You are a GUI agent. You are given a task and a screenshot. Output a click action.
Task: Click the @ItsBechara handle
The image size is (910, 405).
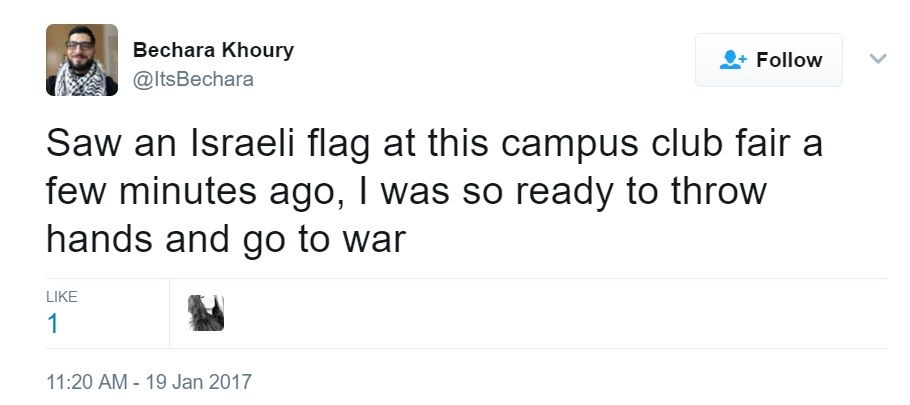tap(193, 79)
